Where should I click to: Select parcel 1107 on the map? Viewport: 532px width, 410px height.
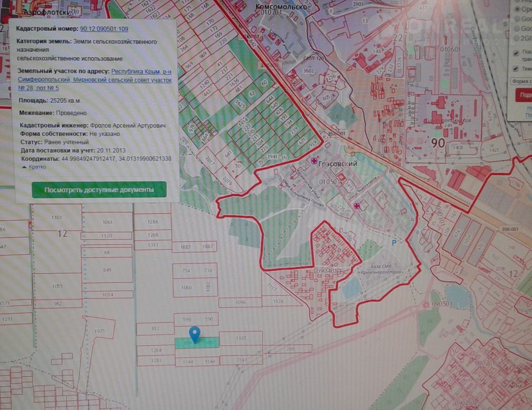point(241,339)
